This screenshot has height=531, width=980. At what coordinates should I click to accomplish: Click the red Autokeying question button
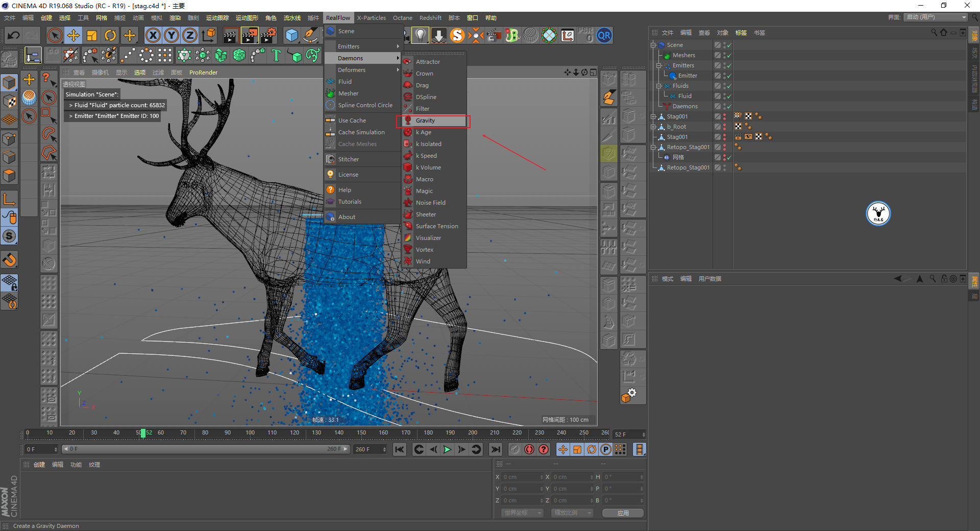(544, 449)
